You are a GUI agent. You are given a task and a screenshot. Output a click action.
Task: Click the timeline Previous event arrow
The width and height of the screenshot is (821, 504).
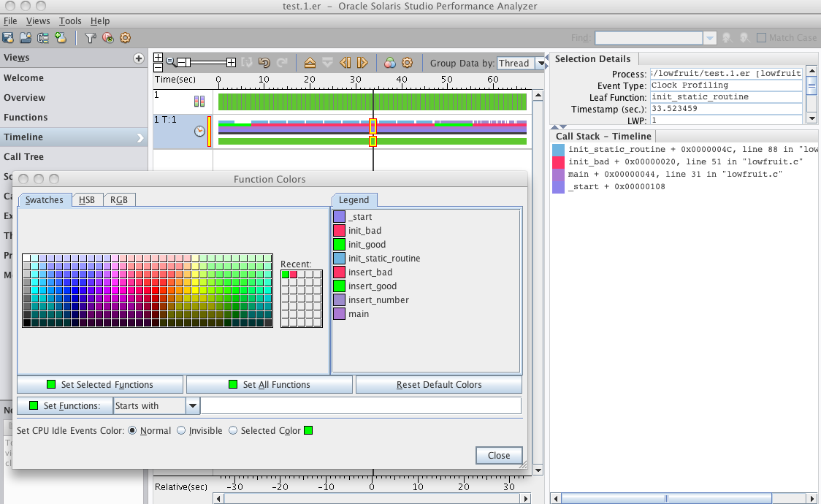coord(345,63)
